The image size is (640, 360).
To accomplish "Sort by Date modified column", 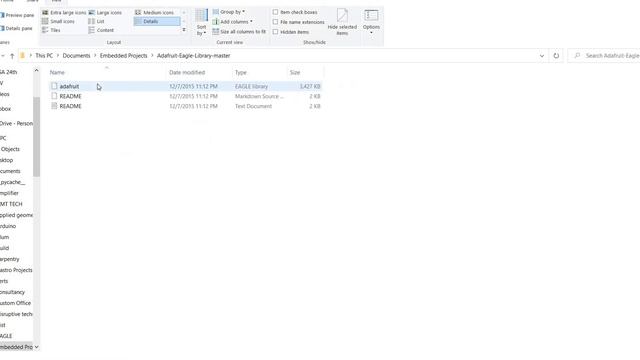I will tap(187, 72).
